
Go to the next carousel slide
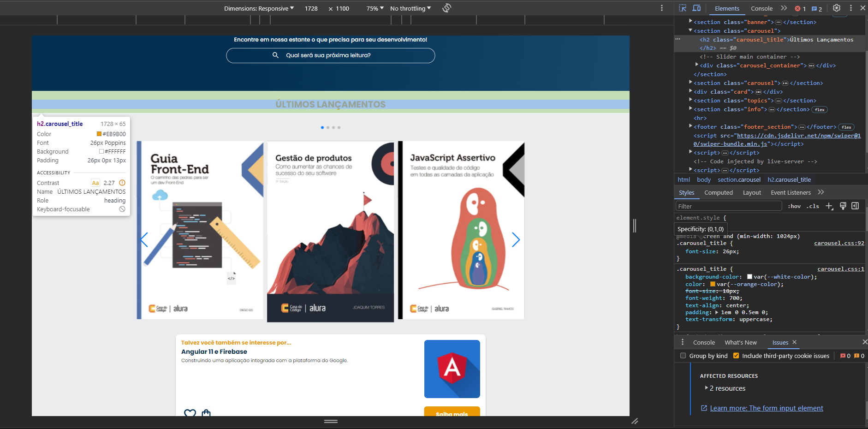pyautogui.click(x=516, y=239)
